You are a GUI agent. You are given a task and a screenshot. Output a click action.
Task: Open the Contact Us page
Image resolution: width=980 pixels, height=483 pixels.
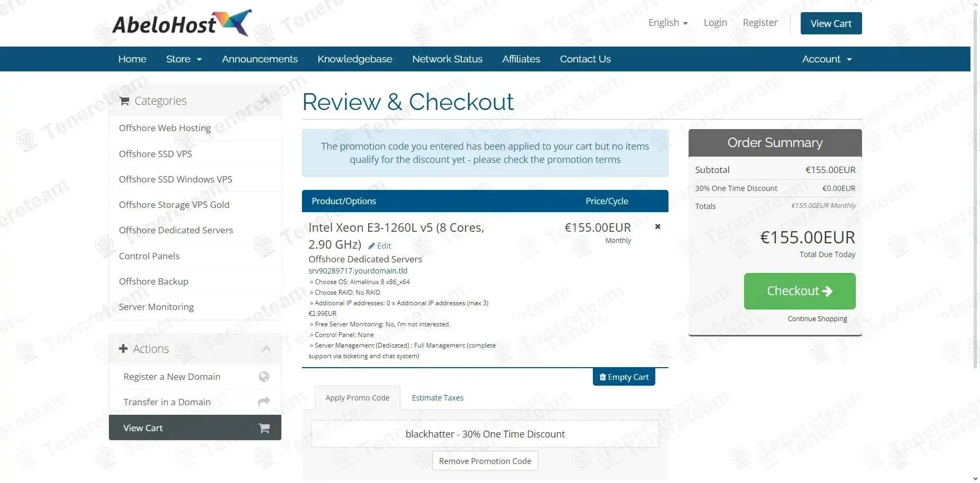[x=585, y=59]
